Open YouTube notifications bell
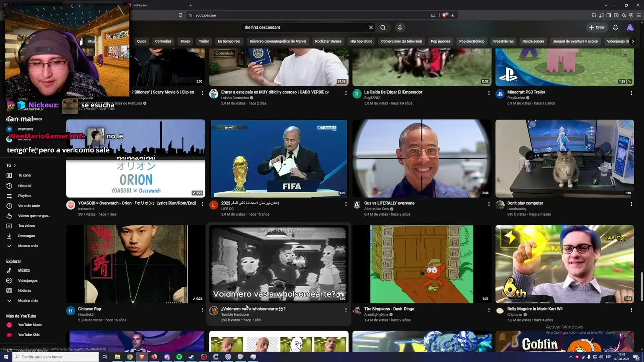 click(x=615, y=27)
